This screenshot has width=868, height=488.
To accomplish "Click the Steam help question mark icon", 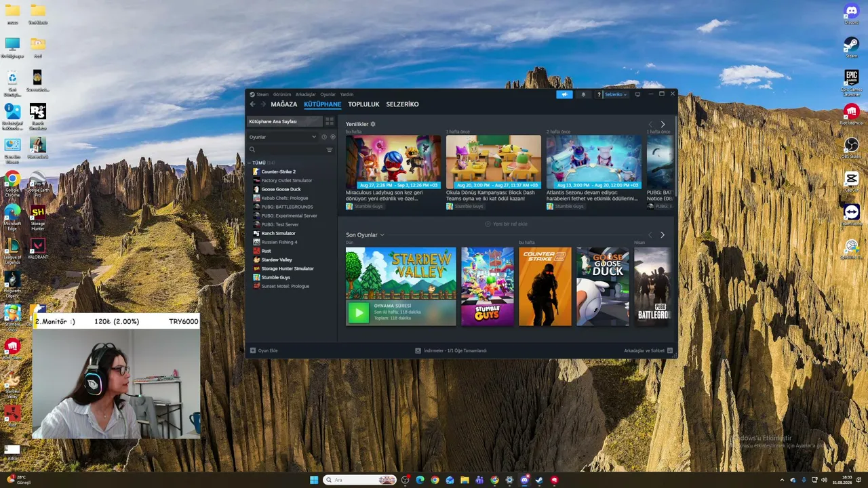I will [x=599, y=94].
